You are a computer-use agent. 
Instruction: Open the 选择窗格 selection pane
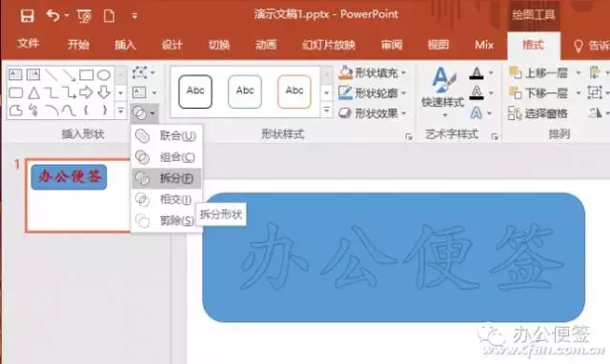tap(538, 113)
